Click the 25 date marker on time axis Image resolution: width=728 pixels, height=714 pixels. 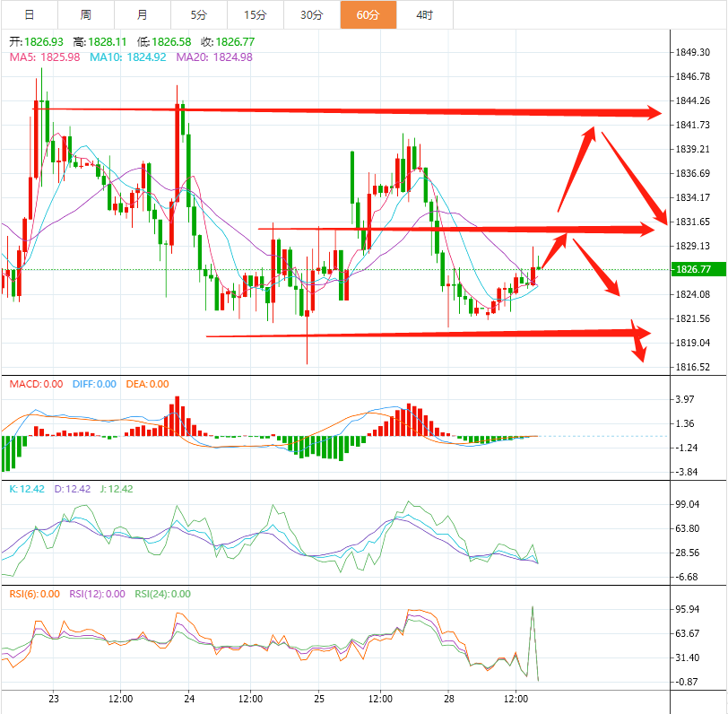(x=319, y=698)
